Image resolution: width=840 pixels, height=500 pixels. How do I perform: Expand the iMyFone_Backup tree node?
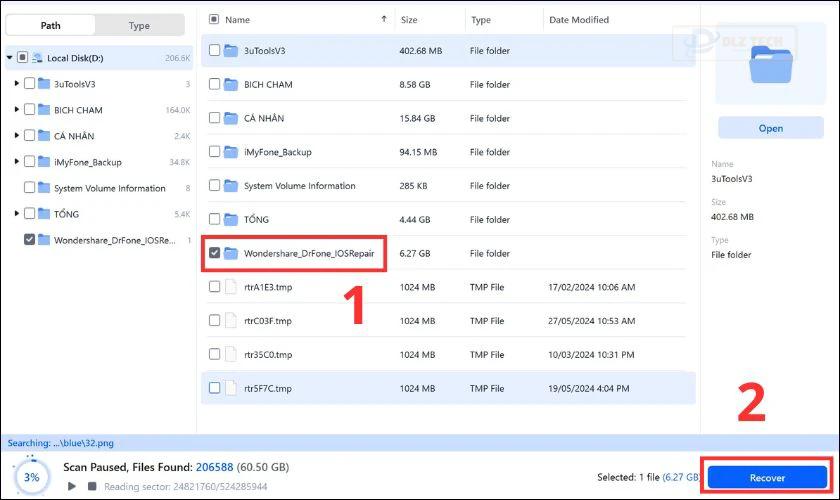[x=17, y=161]
